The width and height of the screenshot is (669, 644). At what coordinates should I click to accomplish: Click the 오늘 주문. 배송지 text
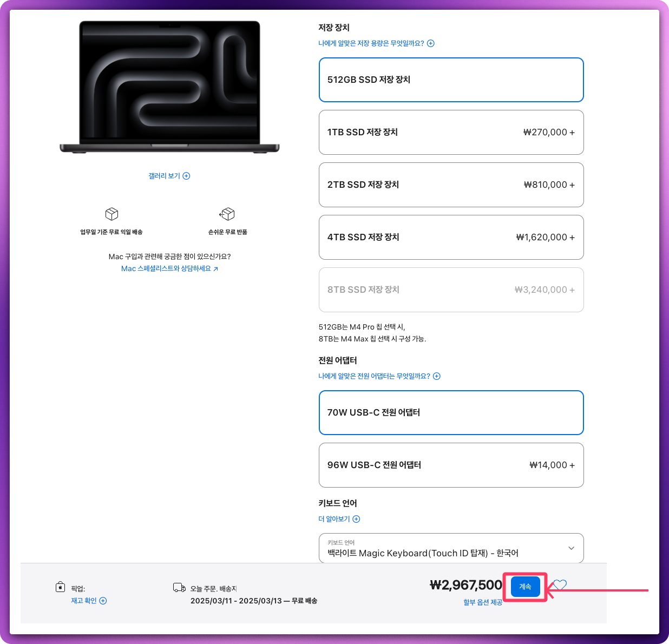point(213,589)
